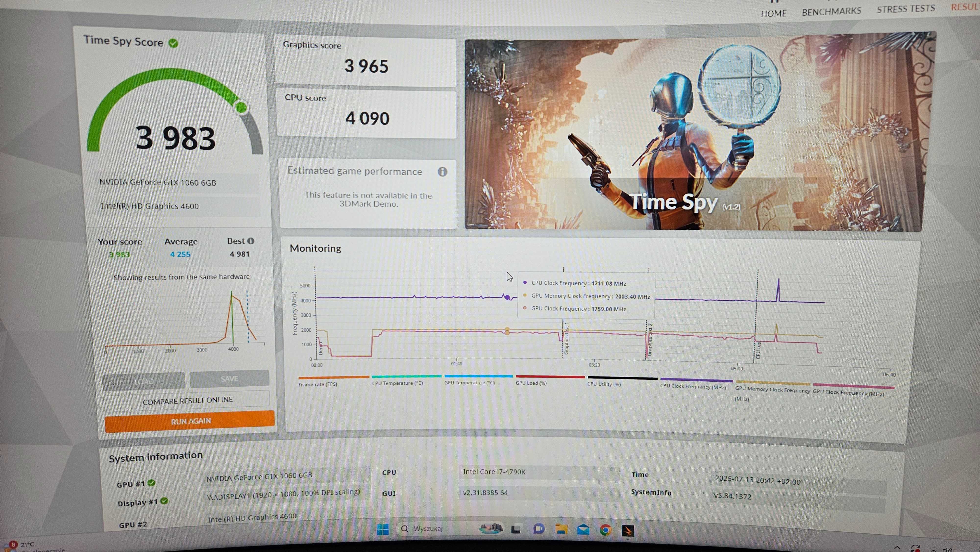Click the Graphics score value 3 965
980x552 pixels.
(366, 66)
